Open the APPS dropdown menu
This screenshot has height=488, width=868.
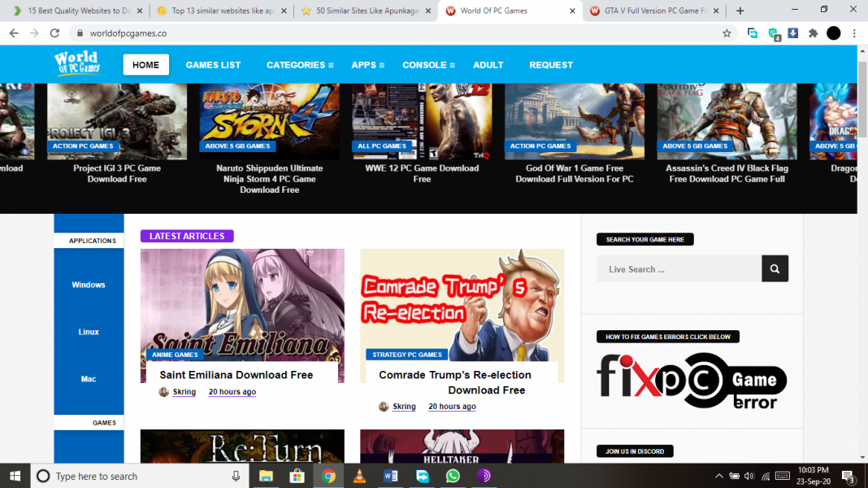click(x=367, y=64)
